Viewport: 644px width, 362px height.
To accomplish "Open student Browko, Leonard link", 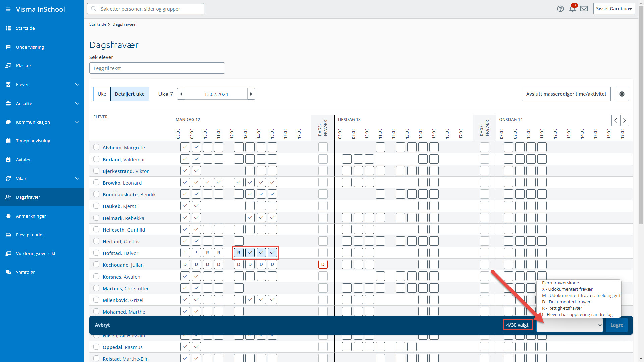I will [x=122, y=183].
